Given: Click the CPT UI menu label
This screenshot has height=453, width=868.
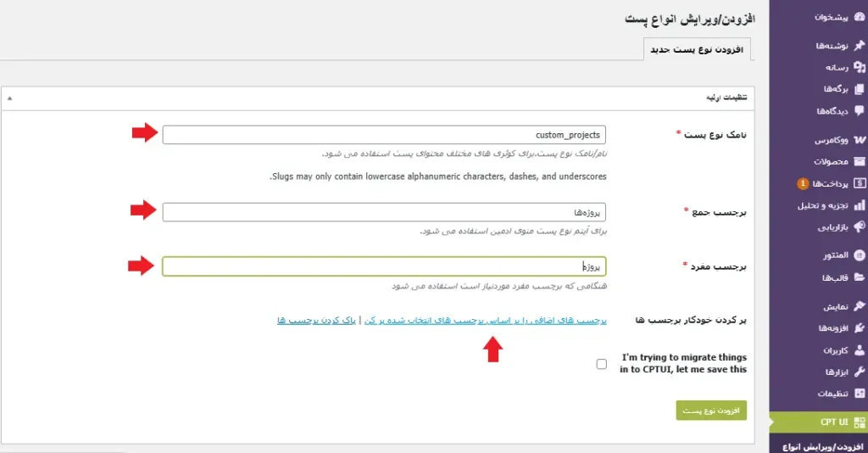Looking at the screenshot, I should click(x=834, y=422).
